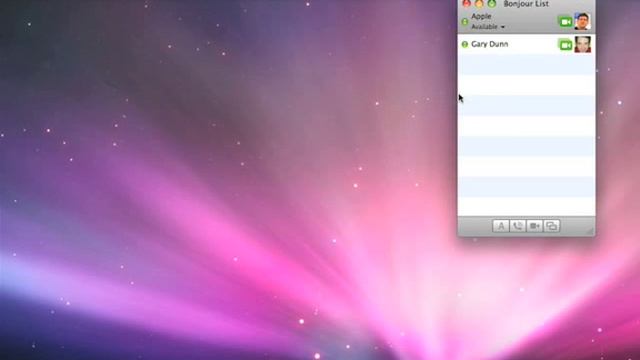Click the green camera icon beside Apple
The image size is (640, 360).
pos(565,21)
